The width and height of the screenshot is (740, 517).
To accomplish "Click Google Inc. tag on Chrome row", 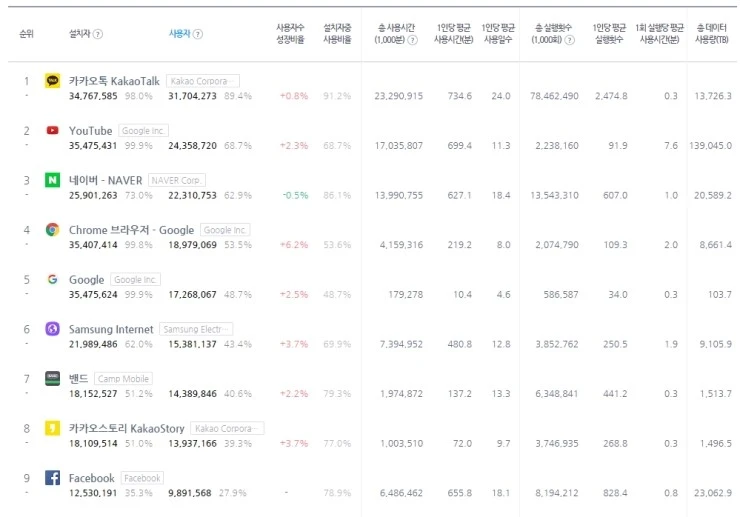I will pyautogui.click(x=225, y=230).
